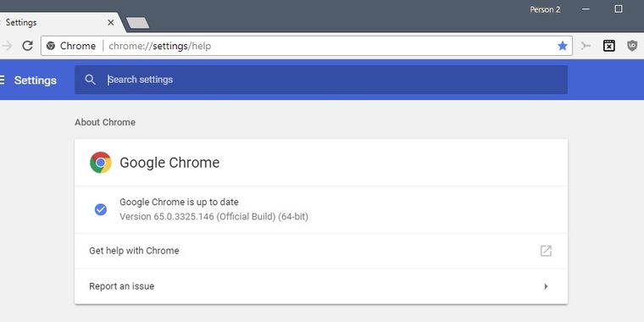Click the About Chrome heading
This screenshot has width=644, height=322.
pos(105,122)
